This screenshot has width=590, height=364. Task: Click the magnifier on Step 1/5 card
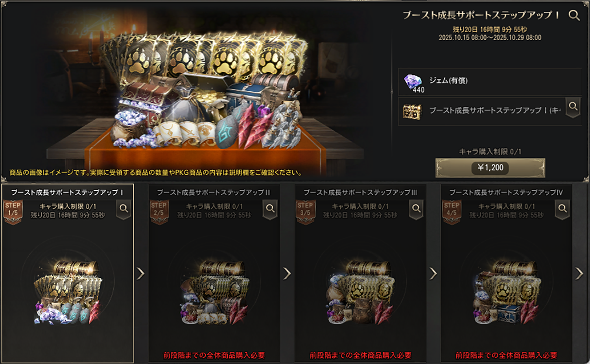click(124, 210)
